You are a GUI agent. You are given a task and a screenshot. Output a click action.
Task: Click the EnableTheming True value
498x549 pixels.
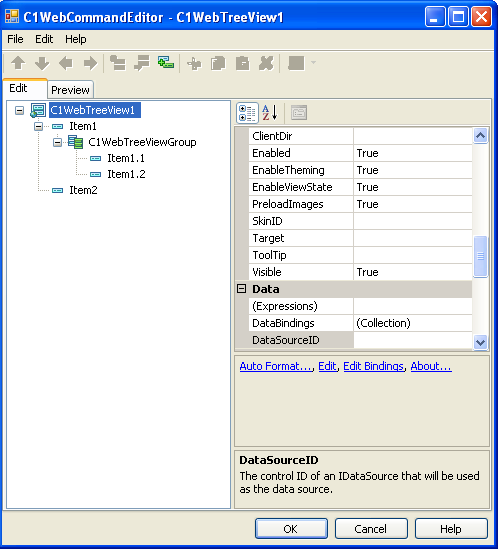pos(413,170)
